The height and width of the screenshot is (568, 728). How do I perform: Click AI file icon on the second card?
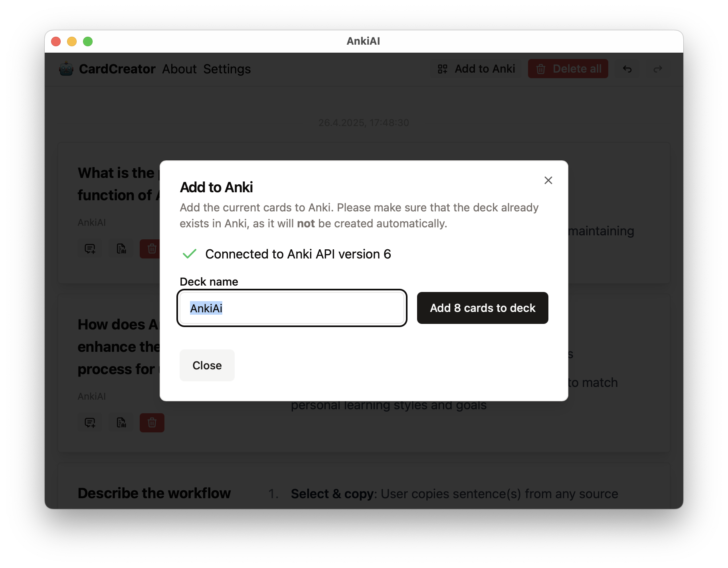point(121,423)
